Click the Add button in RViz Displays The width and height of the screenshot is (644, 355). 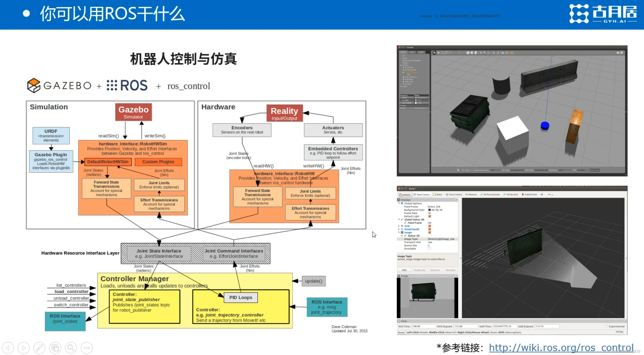[404, 270]
